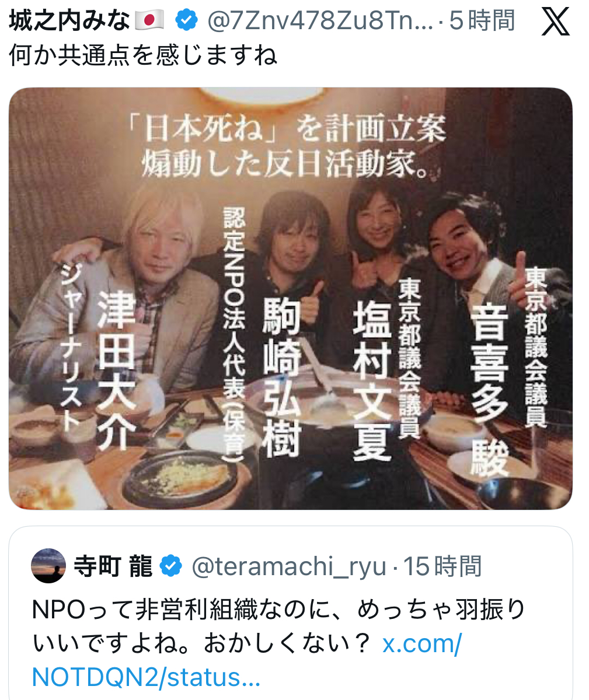Click the Japan flag emoji in the display name
Screen dimensions: 589x700
(x=149, y=22)
